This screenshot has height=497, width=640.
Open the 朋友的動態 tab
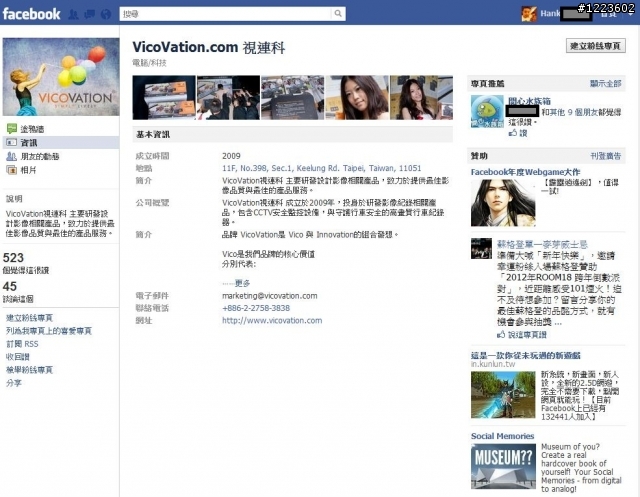coord(40,156)
